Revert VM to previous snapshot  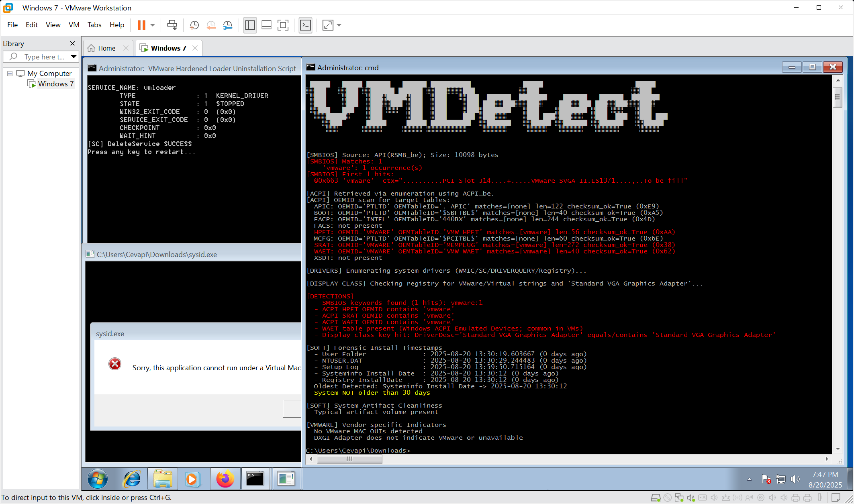point(211,25)
